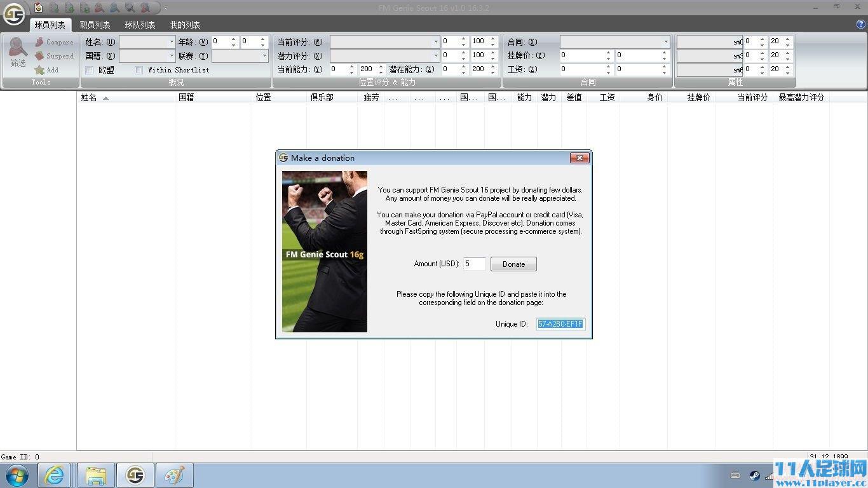Sort by the 身价 column header
This screenshot has width=868, height=488.
tap(643, 97)
